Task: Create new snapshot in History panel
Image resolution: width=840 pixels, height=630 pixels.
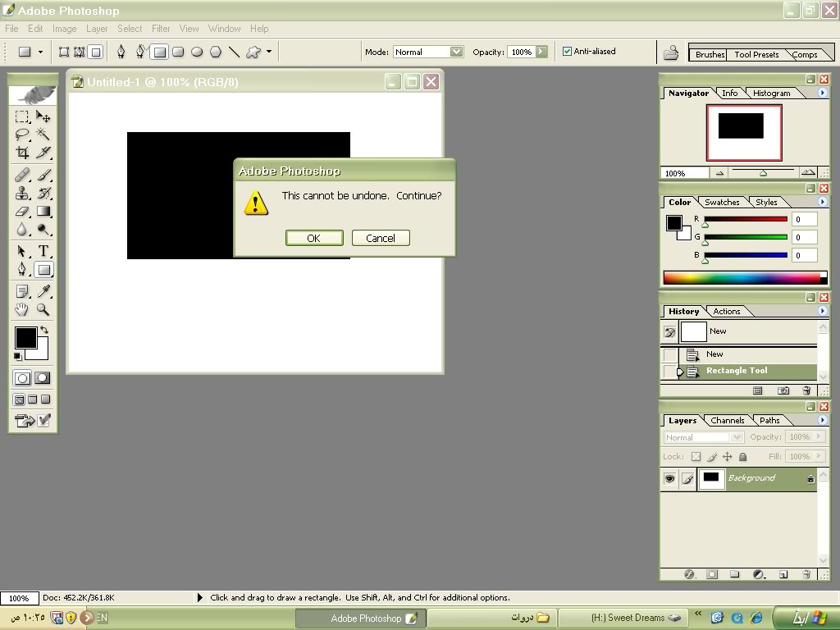Action: (783, 391)
